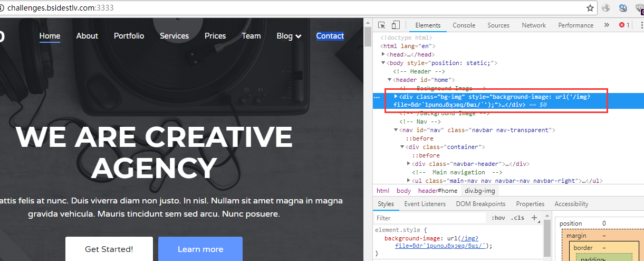
Task: Click the styles Filter input field
Action: point(430,218)
